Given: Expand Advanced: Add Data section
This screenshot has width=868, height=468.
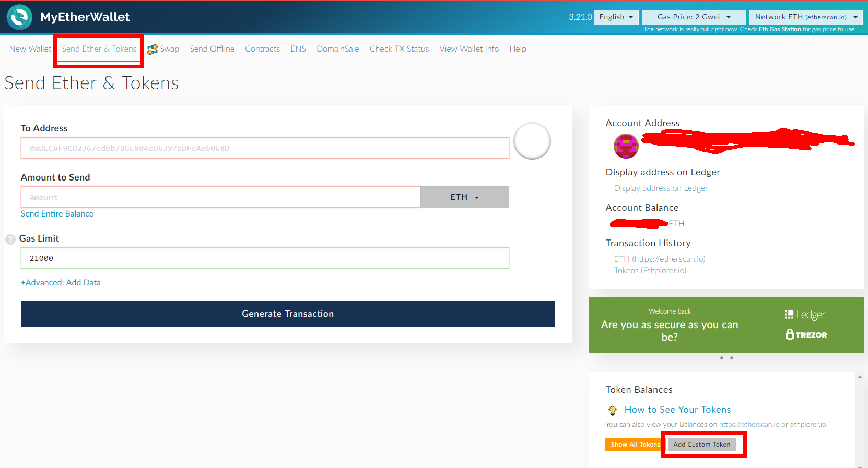Looking at the screenshot, I should click(61, 283).
